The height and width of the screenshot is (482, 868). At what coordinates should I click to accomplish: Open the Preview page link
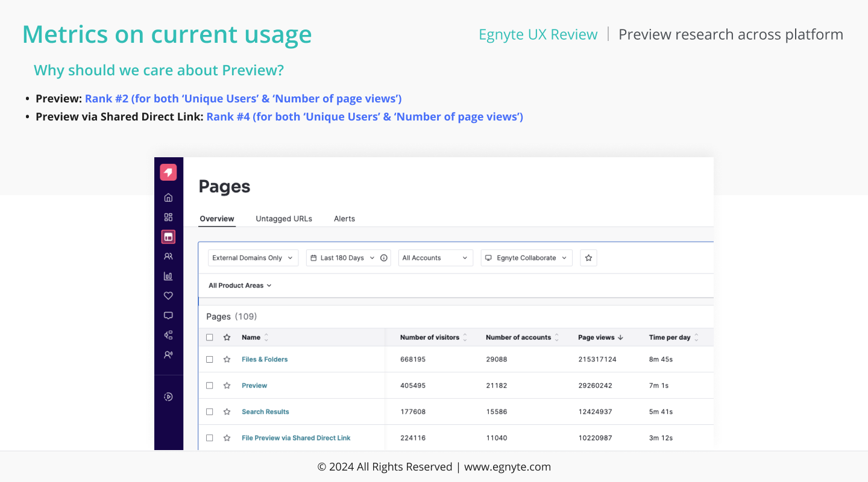pyautogui.click(x=254, y=386)
